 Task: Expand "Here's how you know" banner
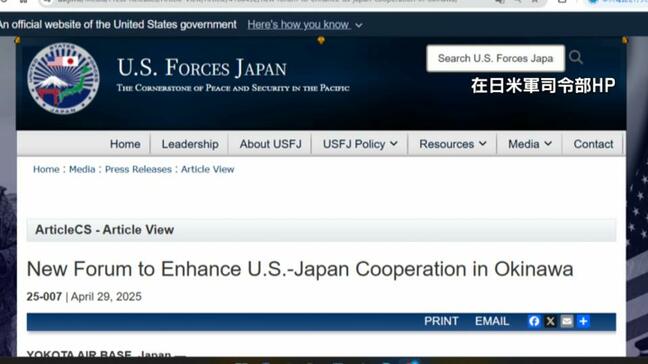pos(305,25)
